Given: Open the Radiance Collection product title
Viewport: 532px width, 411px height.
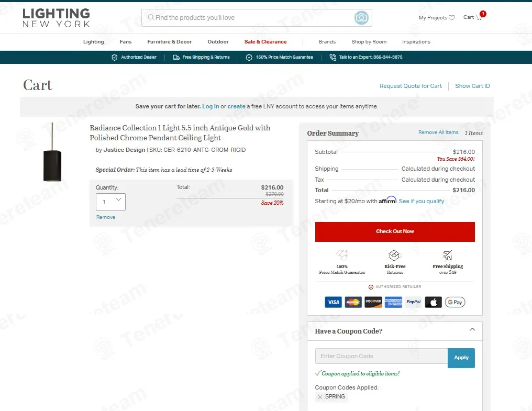Looking at the screenshot, I should pyautogui.click(x=180, y=132).
